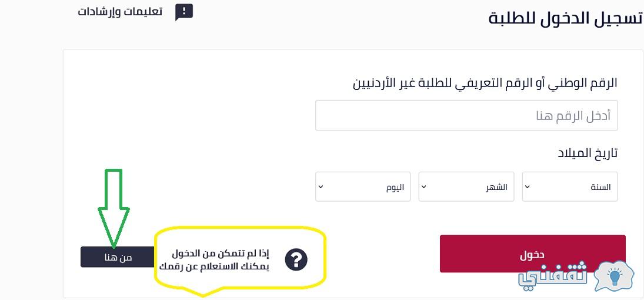The width and height of the screenshot is (644, 300).
Task: Open the السنة birth year dropdown
Action: click(x=570, y=186)
